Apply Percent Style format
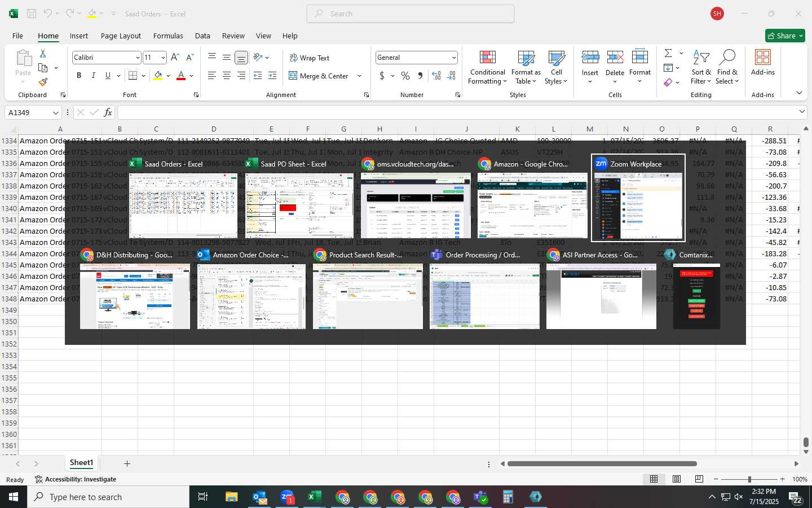The image size is (812, 508). click(x=405, y=76)
